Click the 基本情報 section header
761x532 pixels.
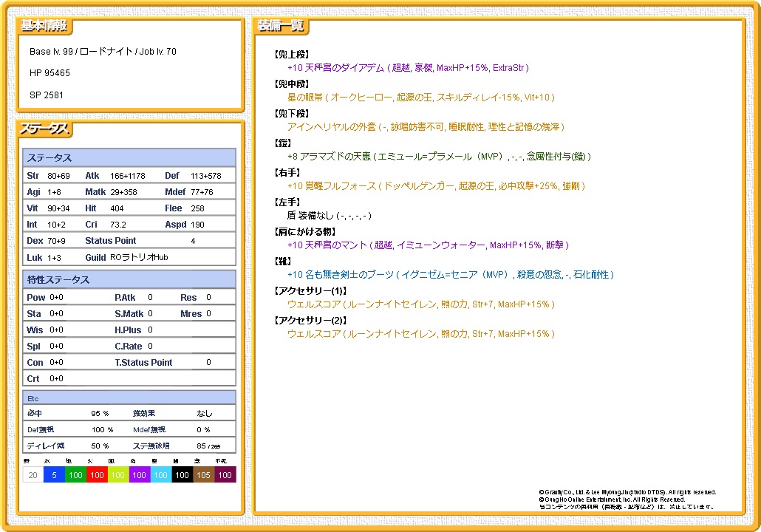tap(44, 26)
